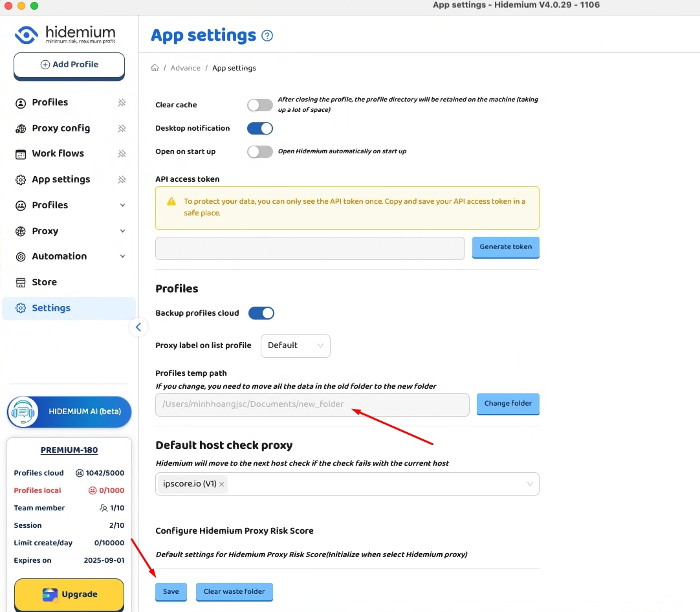Click the help question mark icon beside App settings
The width and height of the screenshot is (700, 612).
[x=267, y=36]
